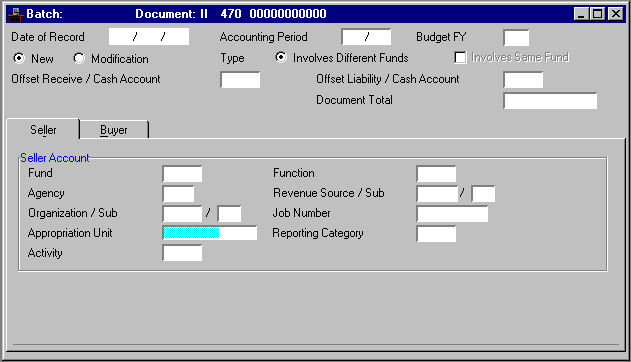Choose the Modification radio option

[79, 58]
